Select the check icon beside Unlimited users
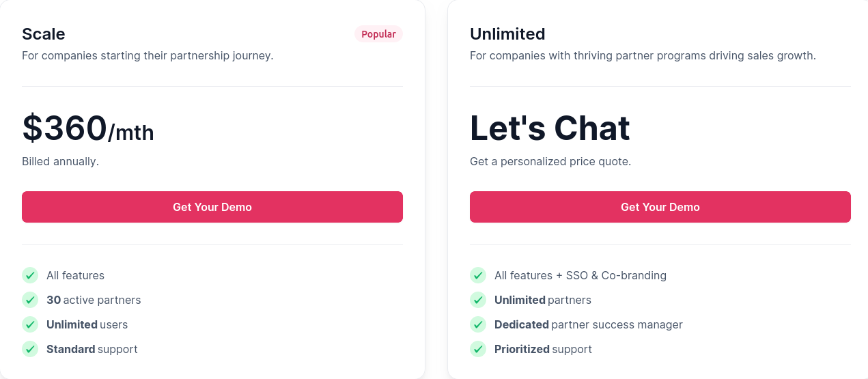Image resolution: width=868 pixels, height=379 pixels. pos(29,324)
